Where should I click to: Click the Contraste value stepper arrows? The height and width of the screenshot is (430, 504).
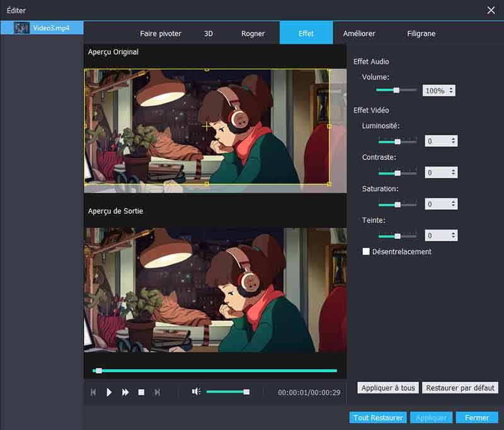[454, 173]
